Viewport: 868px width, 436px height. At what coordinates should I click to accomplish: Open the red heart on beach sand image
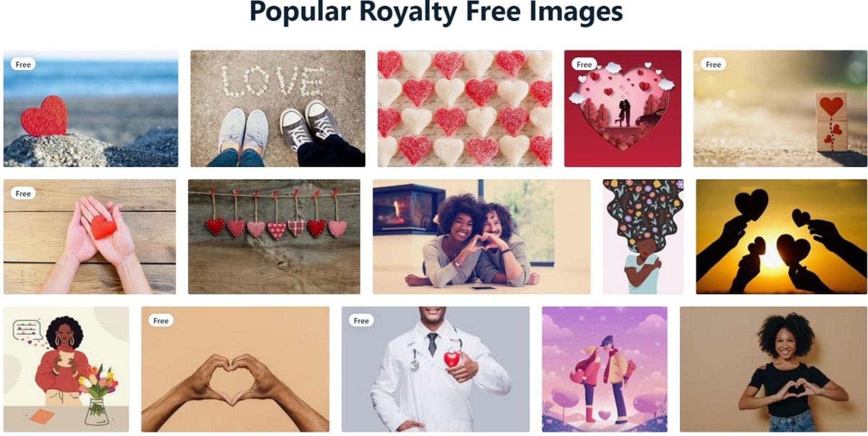tap(91, 108)
